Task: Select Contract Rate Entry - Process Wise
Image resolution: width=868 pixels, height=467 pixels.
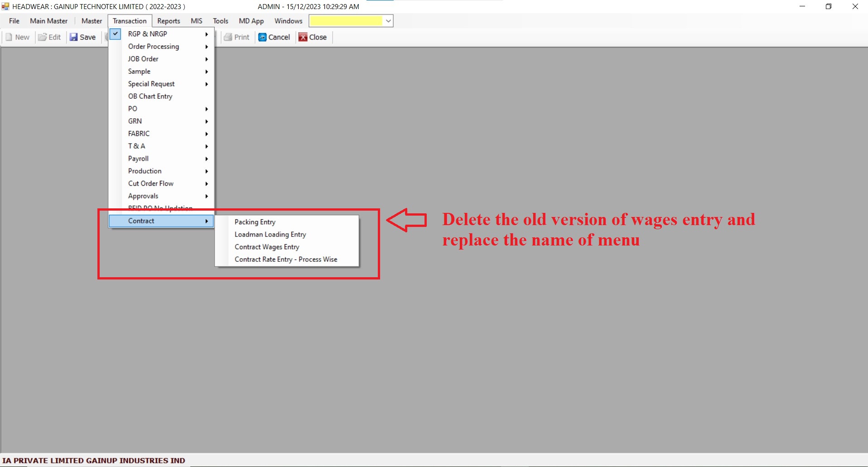Action: 286,260
